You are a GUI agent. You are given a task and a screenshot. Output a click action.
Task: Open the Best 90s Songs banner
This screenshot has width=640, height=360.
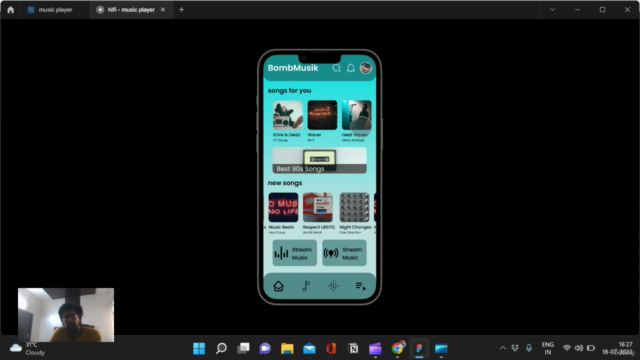pyautogui.click(x=320, y=160)
